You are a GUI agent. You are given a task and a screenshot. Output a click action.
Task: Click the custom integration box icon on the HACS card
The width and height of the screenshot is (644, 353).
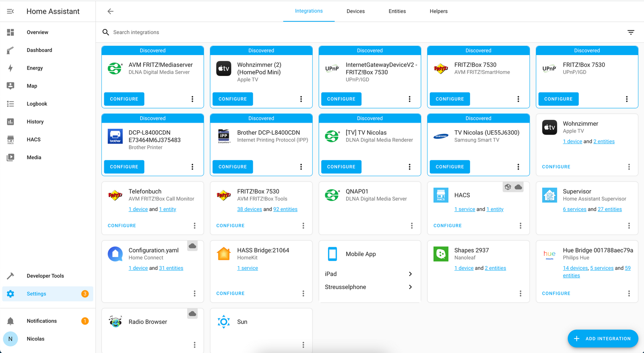pyautogui.click(x=508, y=187)
